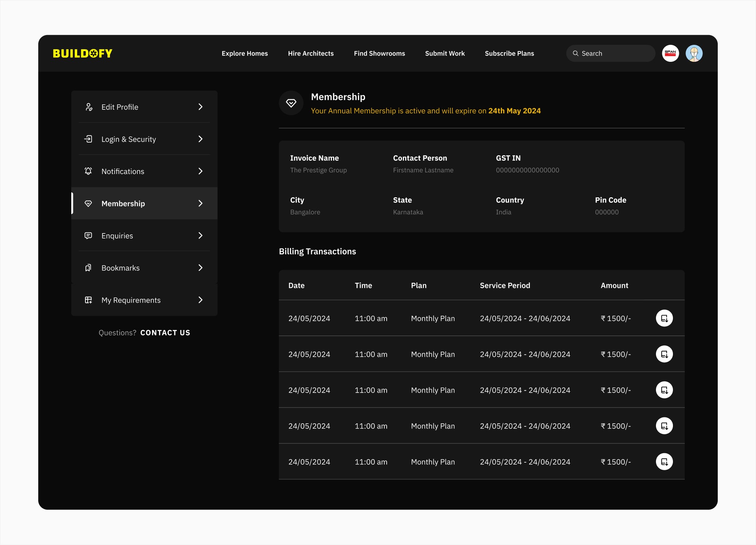This screenshot has width=756, height=545.
Task: Expand Edit Profile chevron arrow
Action: click(x=200, y=107)
